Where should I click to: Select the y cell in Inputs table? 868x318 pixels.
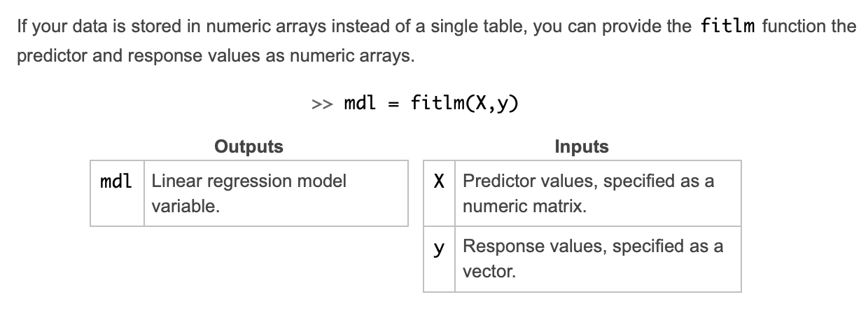[439, 259]
